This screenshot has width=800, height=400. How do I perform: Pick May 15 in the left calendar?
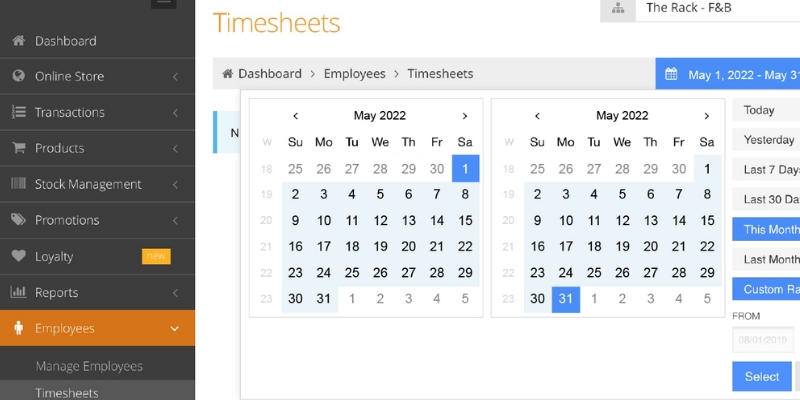click(465, 220)
